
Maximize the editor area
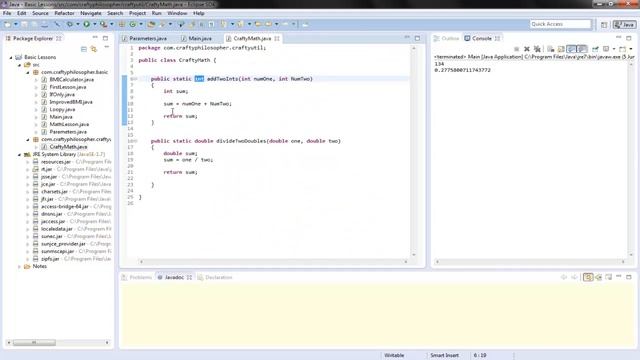click(417, 38)
